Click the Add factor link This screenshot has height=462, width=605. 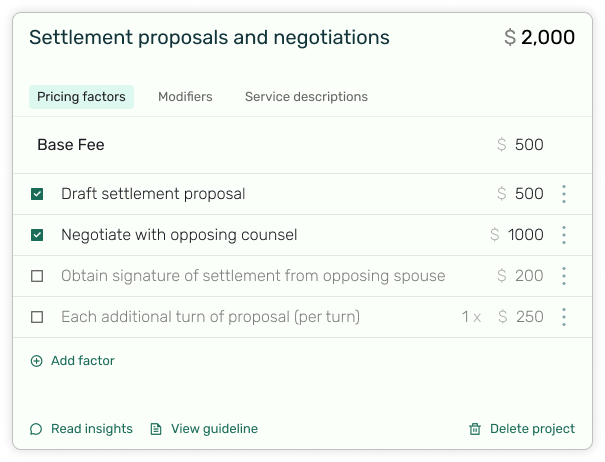(x=83, y=361)
